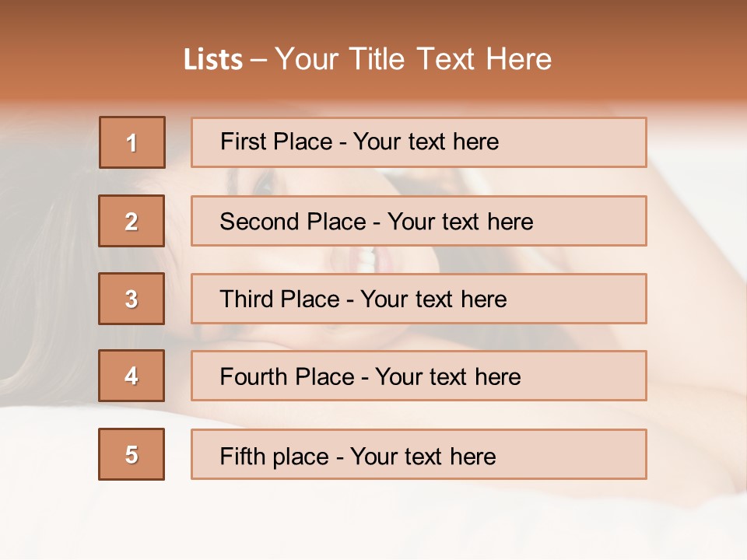747x560 pixels.
Task: Select Your Title Text Here heading text
Action: [x=413, y=60]
